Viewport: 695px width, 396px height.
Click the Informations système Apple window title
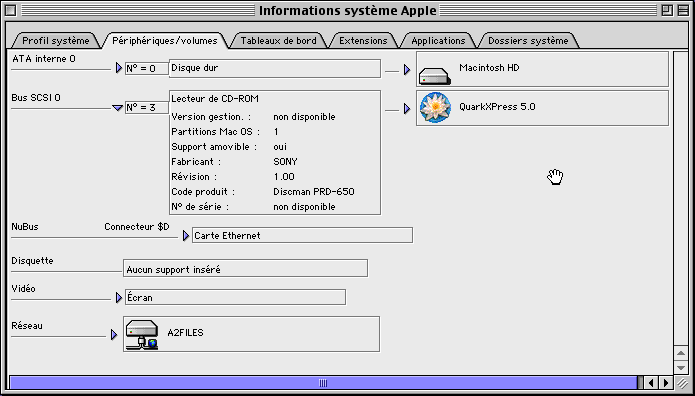click(x=348, y=11)
